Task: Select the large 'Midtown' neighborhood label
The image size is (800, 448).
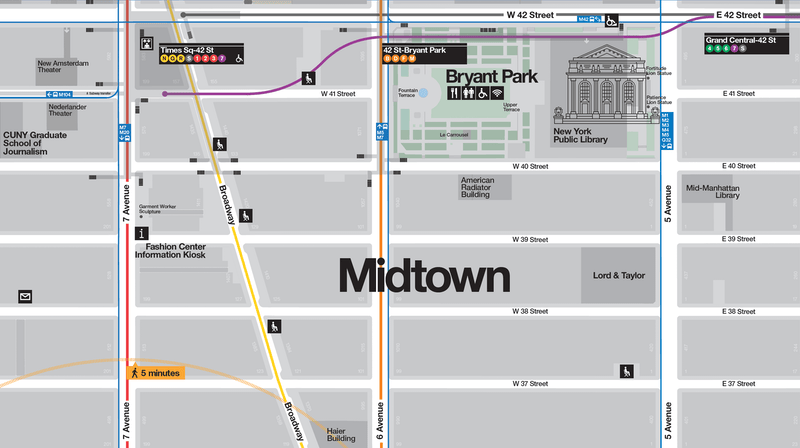Action: click(x=424, y=276)
